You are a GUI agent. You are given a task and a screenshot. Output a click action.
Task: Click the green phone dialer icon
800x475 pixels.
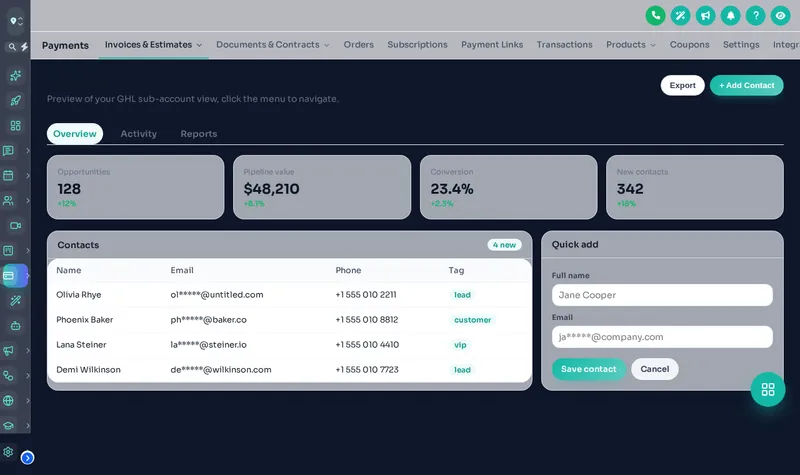pos(656,16)
